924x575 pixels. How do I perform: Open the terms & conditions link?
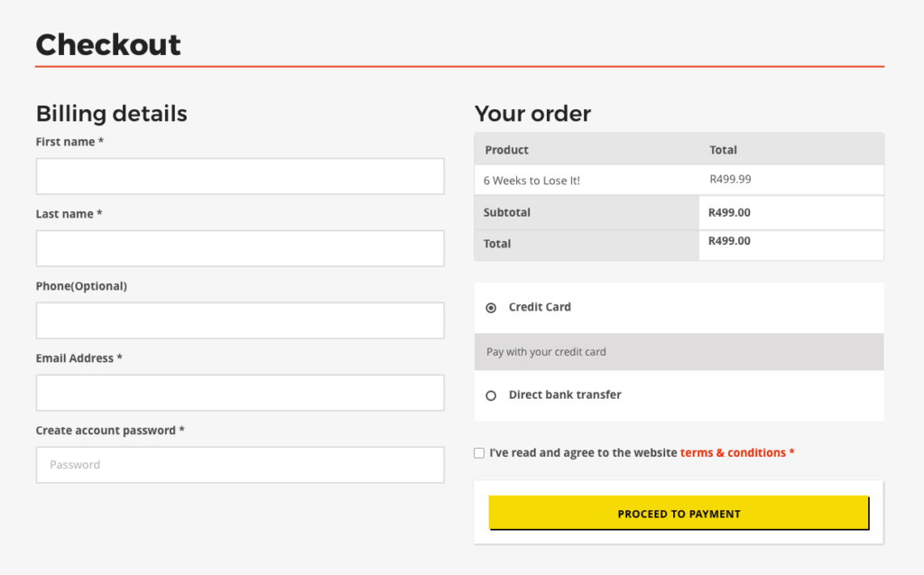point(733,453)
